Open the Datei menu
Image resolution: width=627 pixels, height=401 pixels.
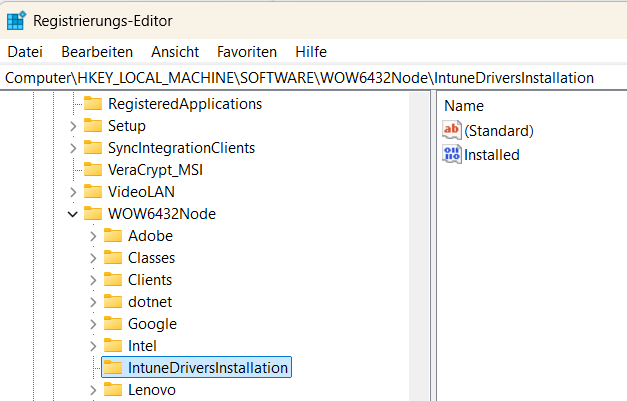25,51
